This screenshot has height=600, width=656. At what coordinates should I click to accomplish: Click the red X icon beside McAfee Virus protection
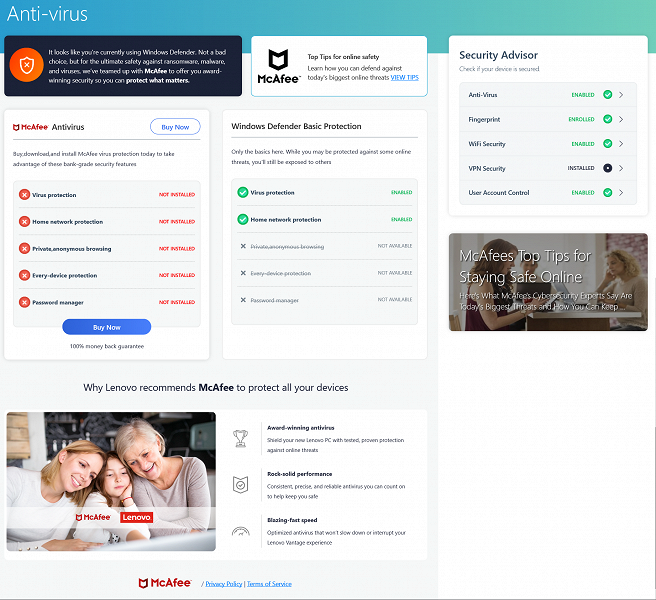24,195
